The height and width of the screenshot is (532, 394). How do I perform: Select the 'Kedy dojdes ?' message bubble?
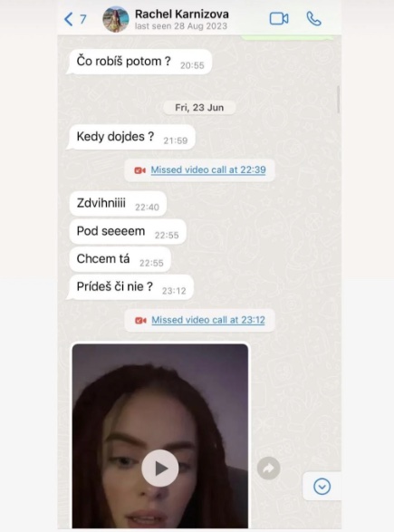coord(131,137)
